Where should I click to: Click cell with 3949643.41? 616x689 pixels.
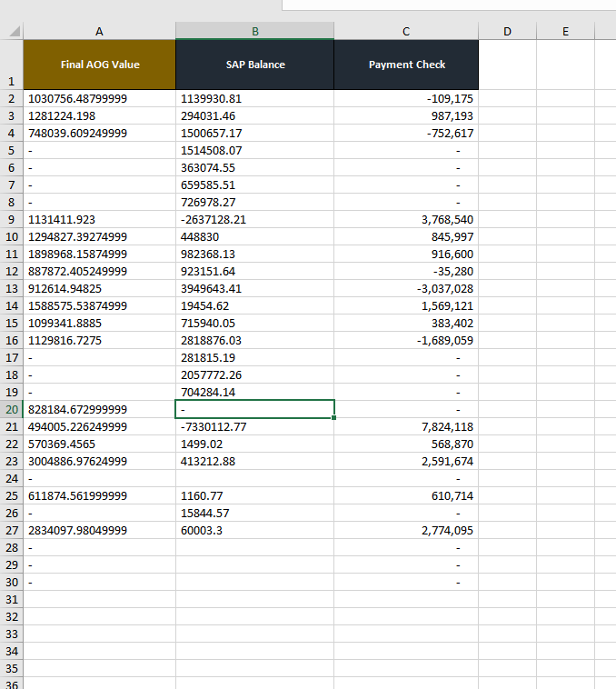coord(254,289)
